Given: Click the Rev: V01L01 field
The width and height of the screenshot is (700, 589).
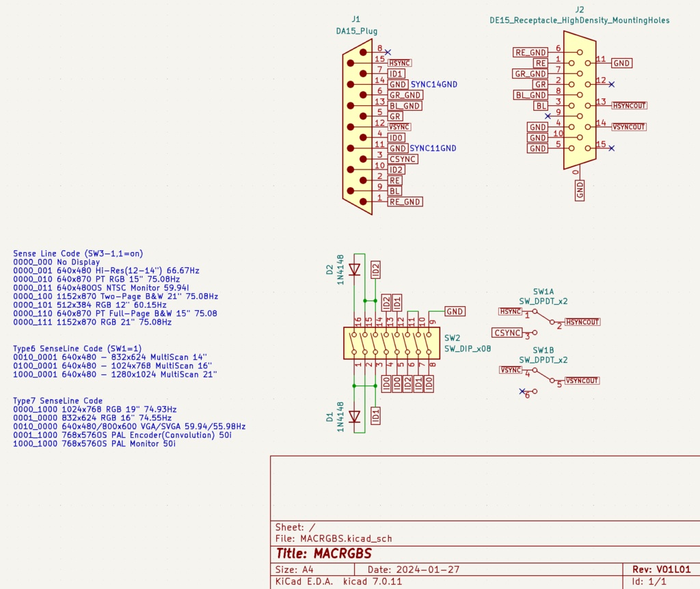Looking at the screenshot, I should coord(659,569).
